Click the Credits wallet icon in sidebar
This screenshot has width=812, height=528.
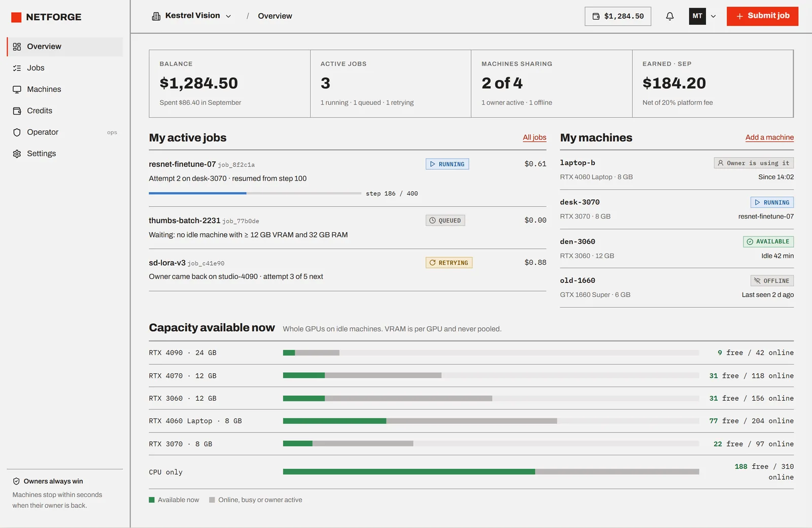tap(17, 111)
